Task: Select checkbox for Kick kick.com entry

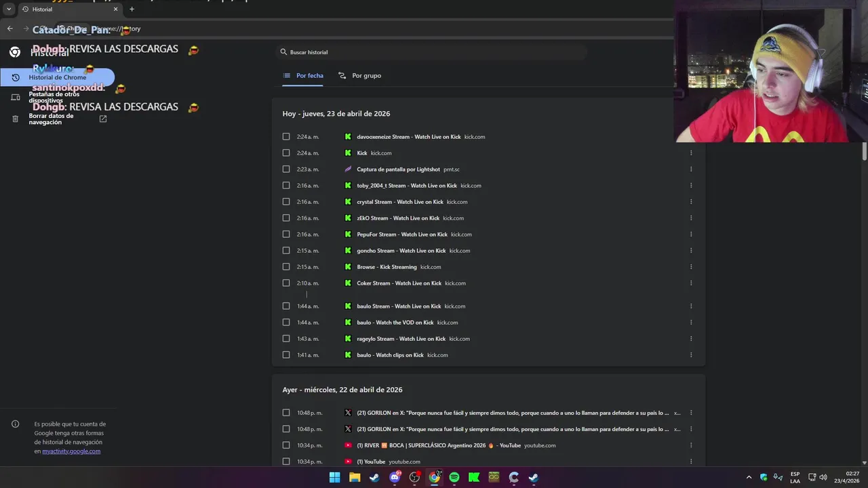Action: pyautogui.click(x=286, y=153)
